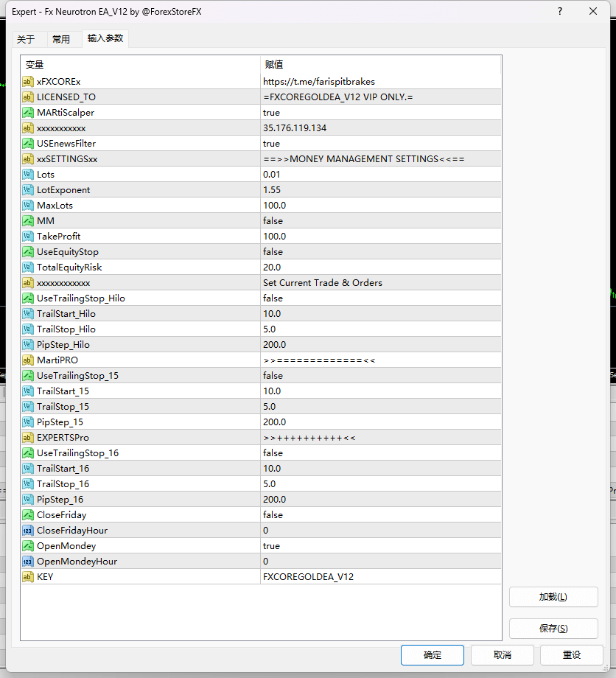Viewport: 616px width, 678px height.
Task: Open UseTrailingStop_16 value dropdown
Action: [273, 453]
